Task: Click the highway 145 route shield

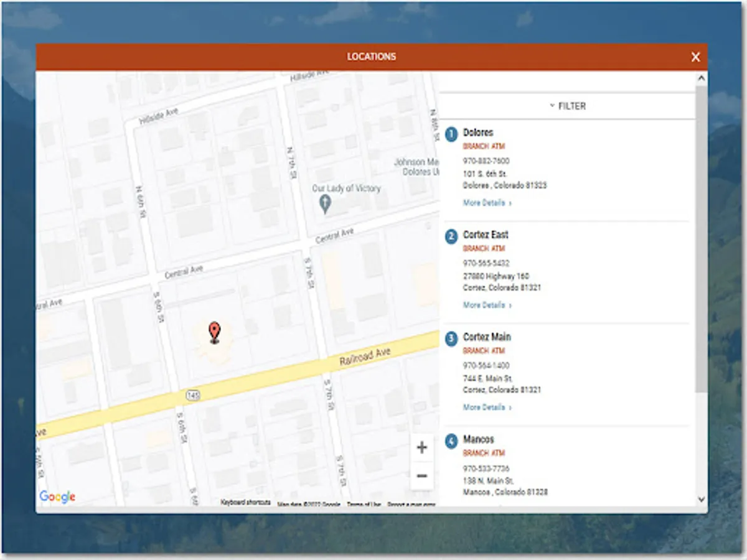Action: click(x=192, y=396)
